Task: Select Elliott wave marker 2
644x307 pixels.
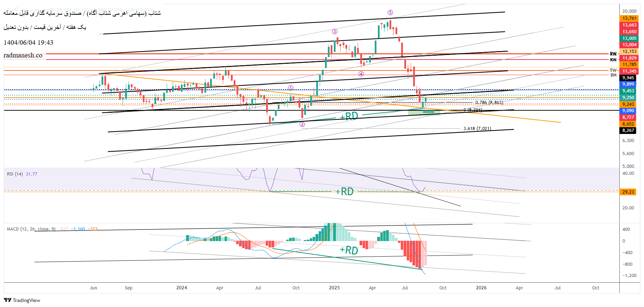Action: pos(302,124)
